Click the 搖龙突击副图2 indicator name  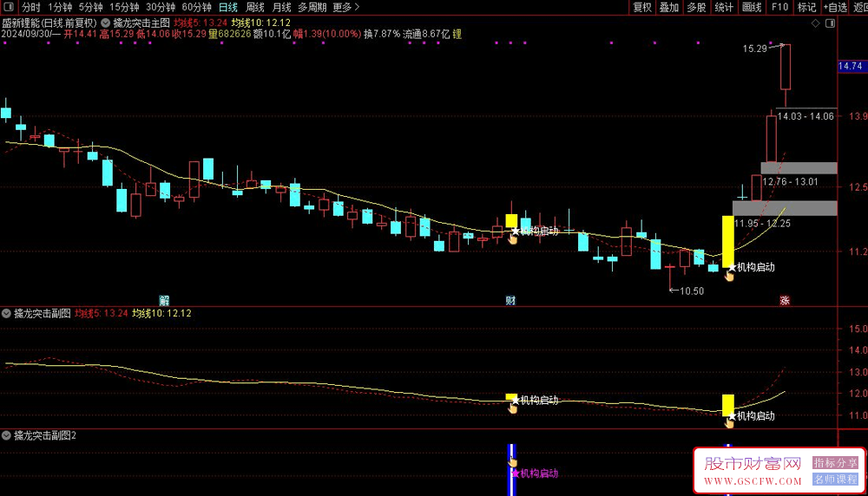45,435
